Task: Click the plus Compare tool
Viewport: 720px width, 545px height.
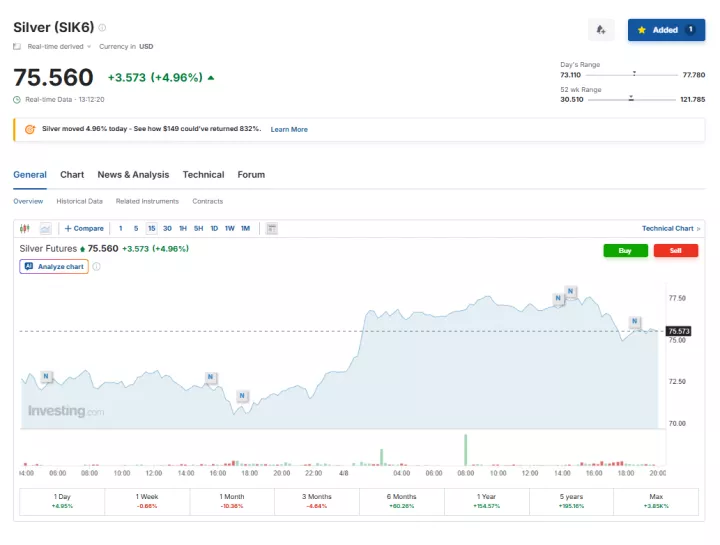Action: point(84,228)
